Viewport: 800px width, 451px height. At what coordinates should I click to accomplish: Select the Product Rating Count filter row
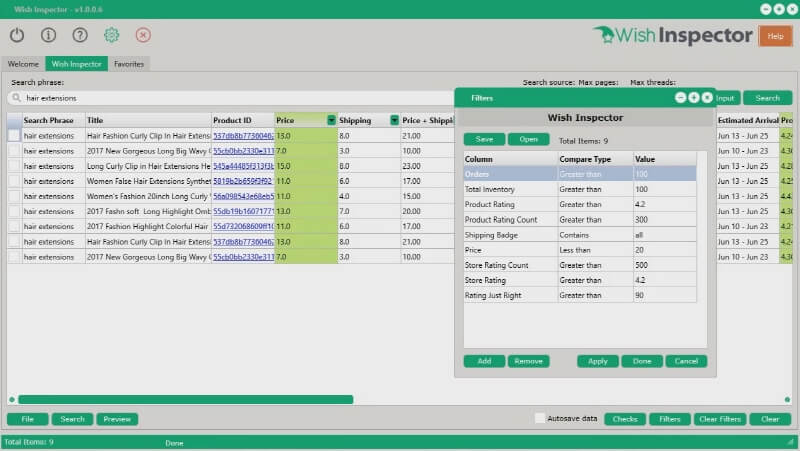click(x=580, y=219)
